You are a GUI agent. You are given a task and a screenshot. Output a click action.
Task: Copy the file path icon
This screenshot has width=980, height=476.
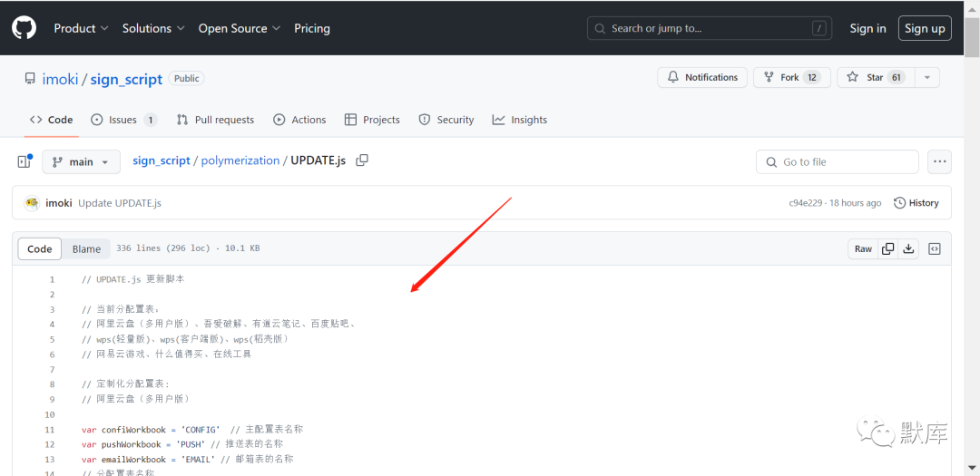pos(362,160)
